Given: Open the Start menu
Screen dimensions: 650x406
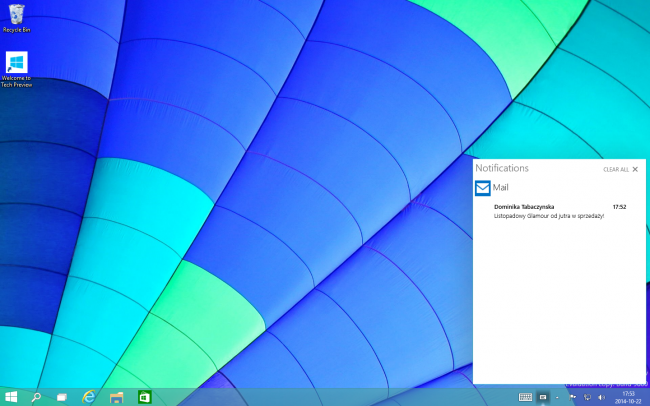Looking at the screenshot, I should pos(11,397).
